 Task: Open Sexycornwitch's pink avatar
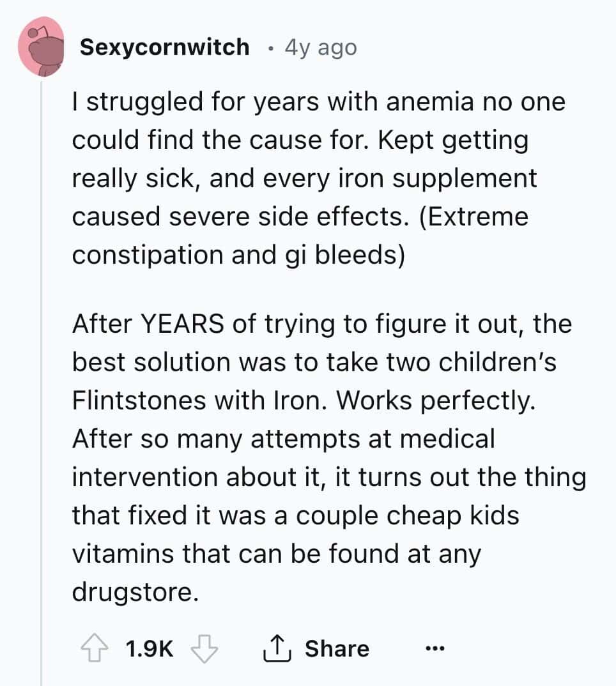pos(41,47)
